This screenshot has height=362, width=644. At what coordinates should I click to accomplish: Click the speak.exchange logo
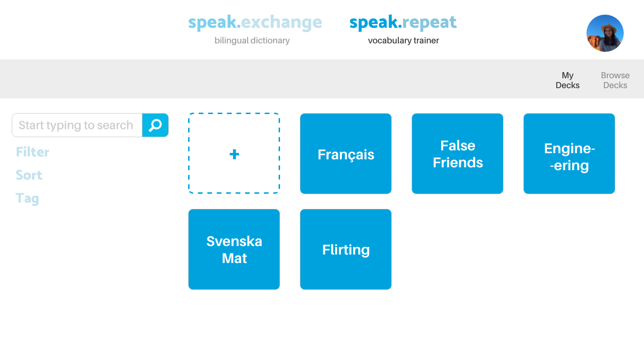pyautogui.click(x=255, y=22)
